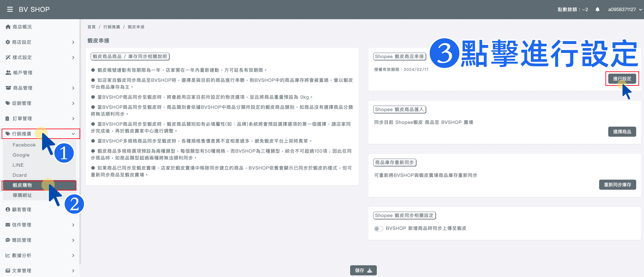The height and width of the screenshot is (277, 644).
Task: Click the gear icon beside 商店設定
Action: point(8,42)
